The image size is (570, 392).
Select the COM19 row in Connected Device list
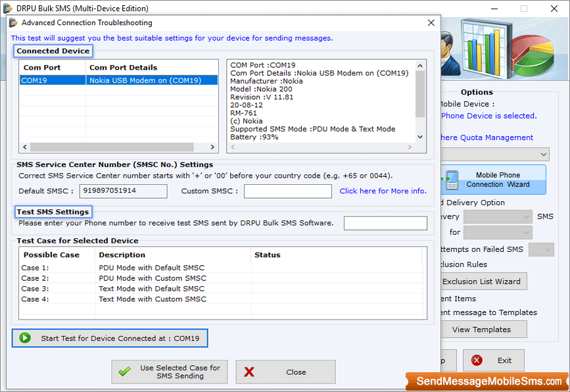pos(118,80)
